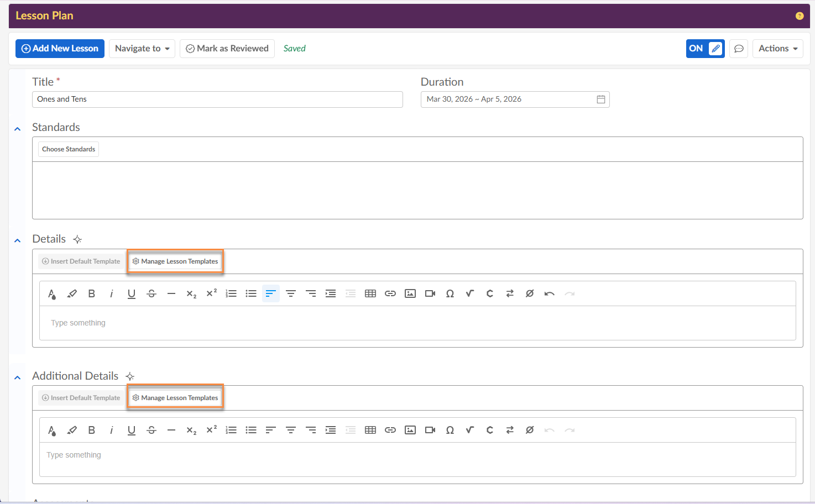Click Bold in Details editor toolbar
Screen dimensions: 815x504
pos(92,293)
